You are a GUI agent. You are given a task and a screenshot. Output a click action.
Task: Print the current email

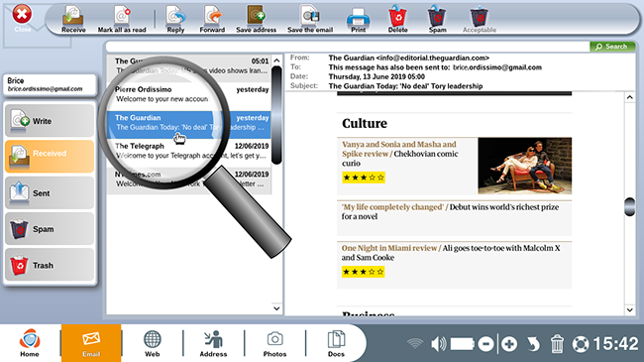pos(358,19)
